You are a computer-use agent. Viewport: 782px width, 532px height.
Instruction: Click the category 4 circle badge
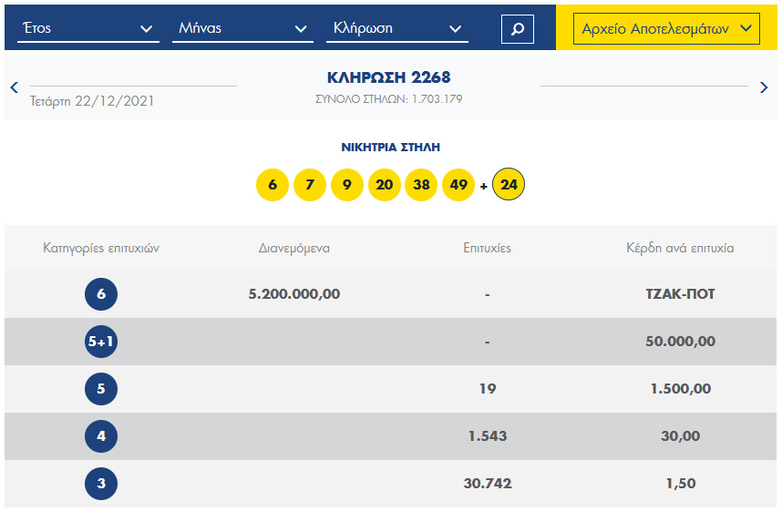click(x=101, y=436)
